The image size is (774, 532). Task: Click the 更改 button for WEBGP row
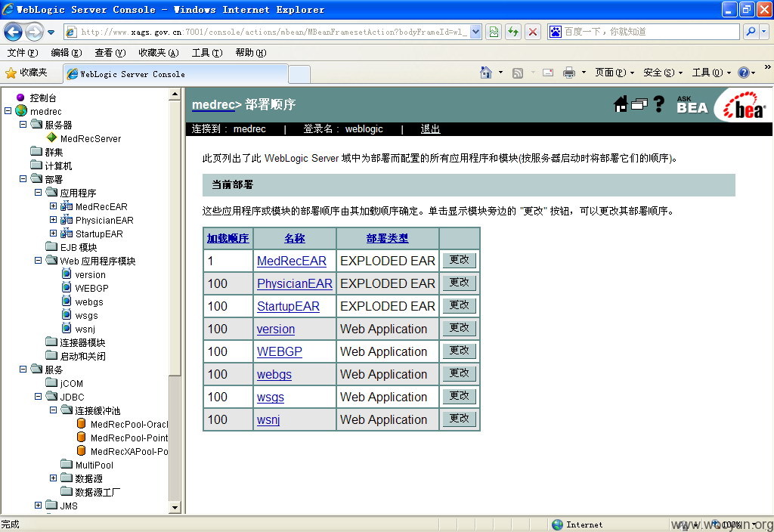click(459, 351)
